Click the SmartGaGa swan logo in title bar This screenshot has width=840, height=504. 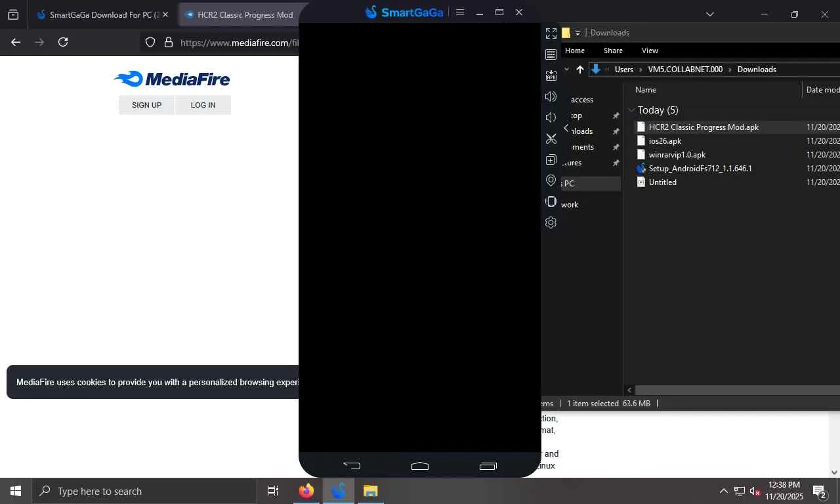click(x=371, y=12)
